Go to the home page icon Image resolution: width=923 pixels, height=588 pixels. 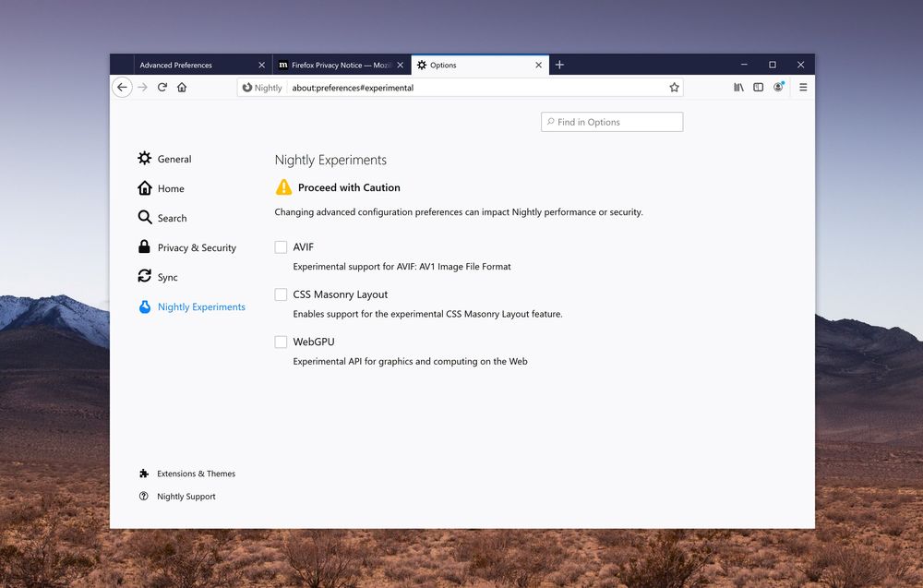[182, 87]
